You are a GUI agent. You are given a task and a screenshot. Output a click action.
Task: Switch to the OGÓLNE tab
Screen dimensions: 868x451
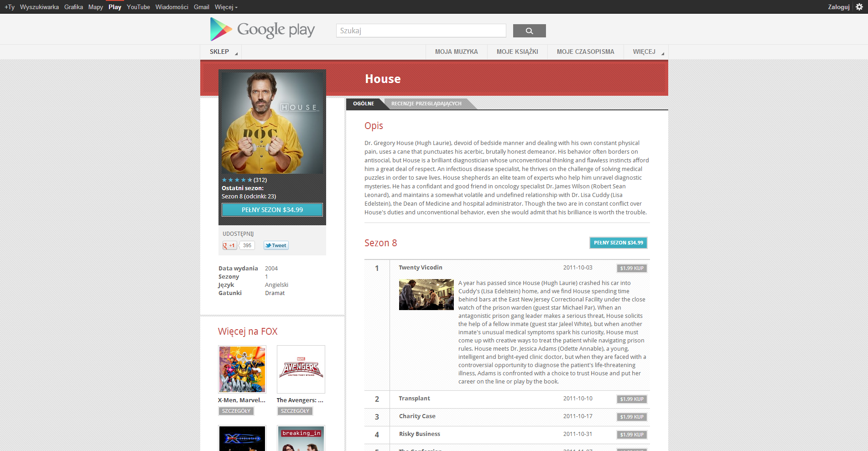coord(364,104)
